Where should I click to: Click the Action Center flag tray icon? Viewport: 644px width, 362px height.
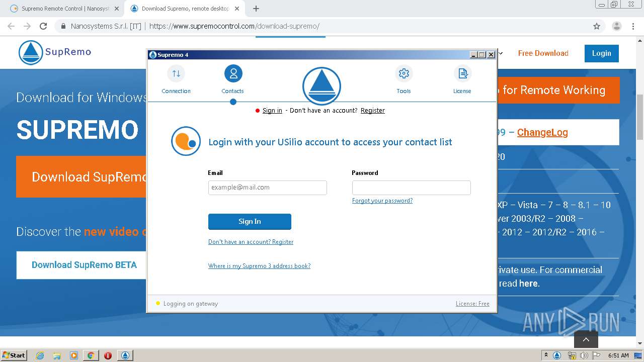[x=596, y=355]
